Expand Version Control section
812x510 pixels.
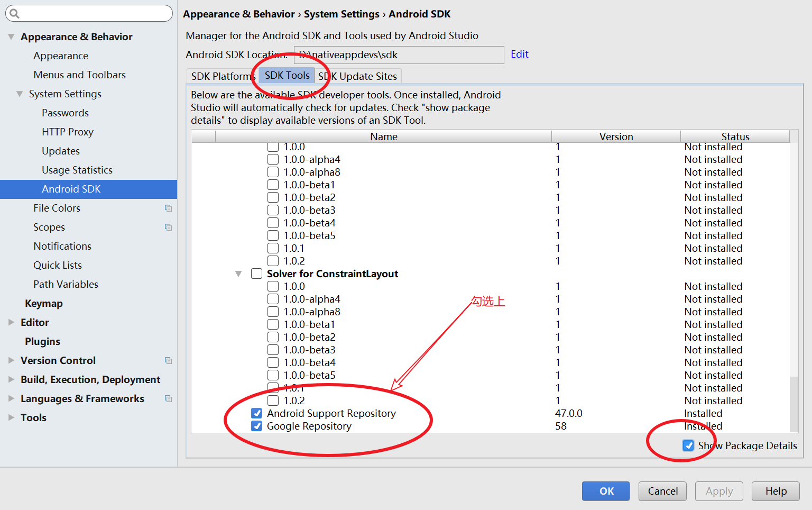coord(11,360)
